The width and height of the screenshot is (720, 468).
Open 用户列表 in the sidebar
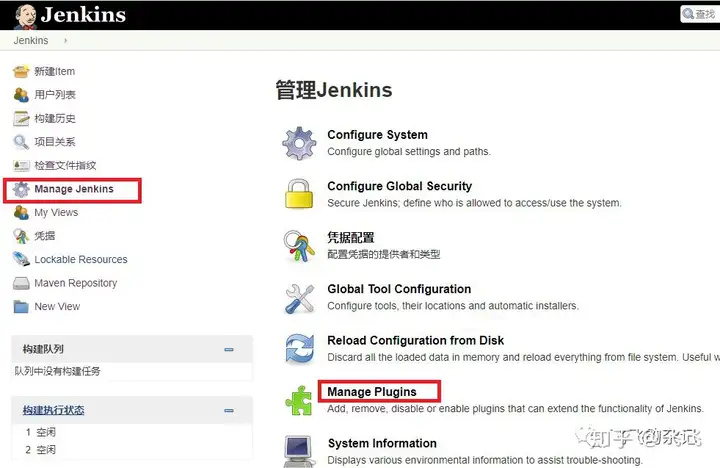point(55,95)
